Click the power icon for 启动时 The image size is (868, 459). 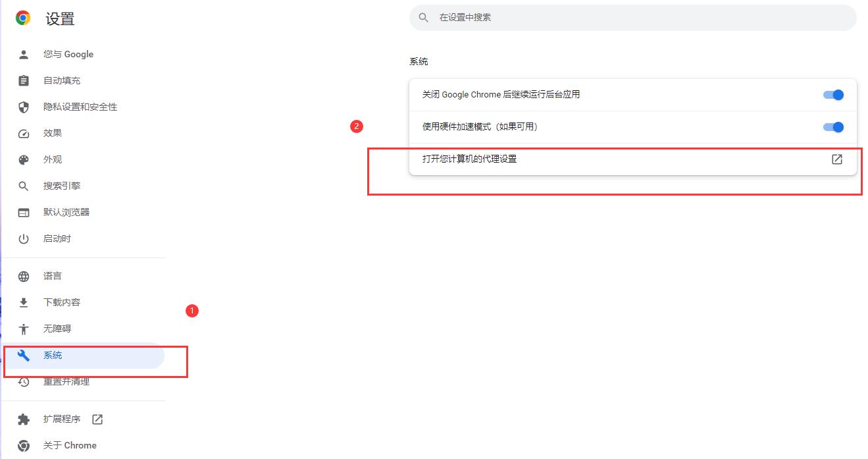click(24, 239)
